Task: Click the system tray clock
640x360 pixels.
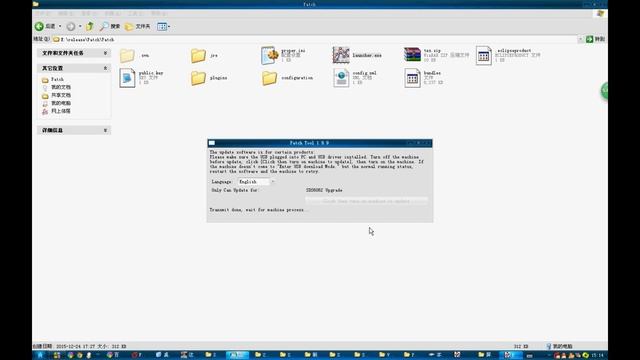Action: click(x=598, y=356)
